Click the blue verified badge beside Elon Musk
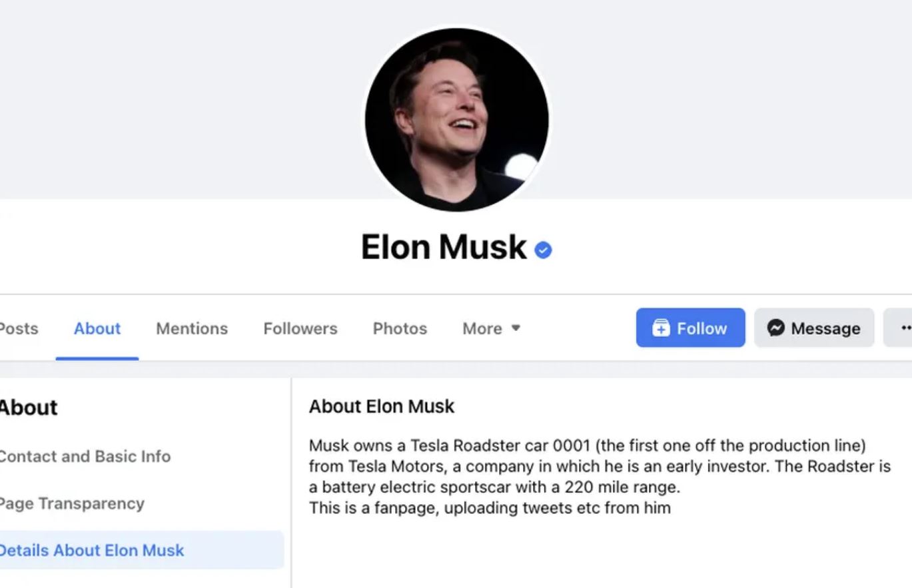912x588 pixels. pos(543,250)
